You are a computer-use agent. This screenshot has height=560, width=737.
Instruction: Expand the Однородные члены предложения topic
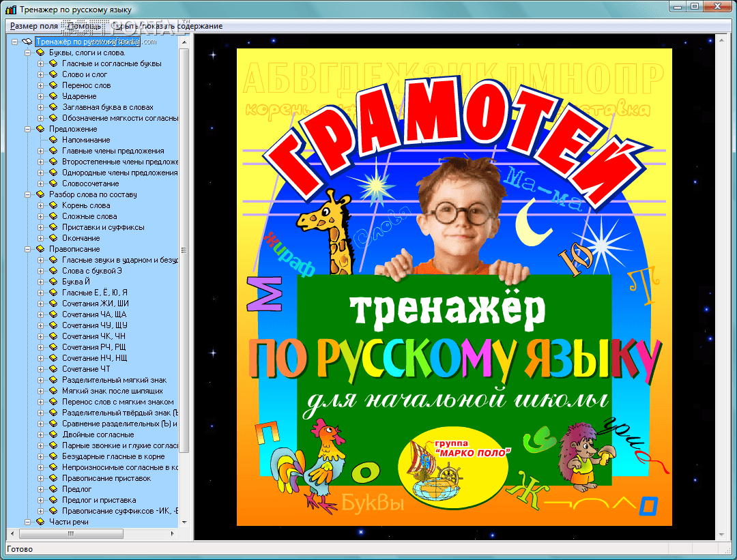pyautogui.click(x=41, y=173)
